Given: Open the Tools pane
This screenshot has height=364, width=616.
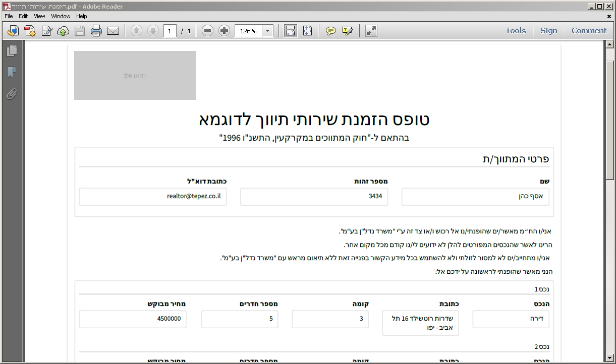Looking at the screenshot, I should (x=516, y=30).
